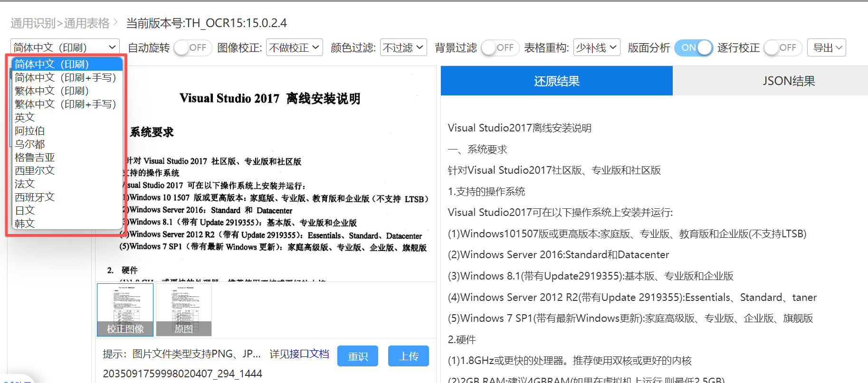Click result line 一、系统要求
The image size is (868, 383).
pyautogui.click(x=477, y=149)
